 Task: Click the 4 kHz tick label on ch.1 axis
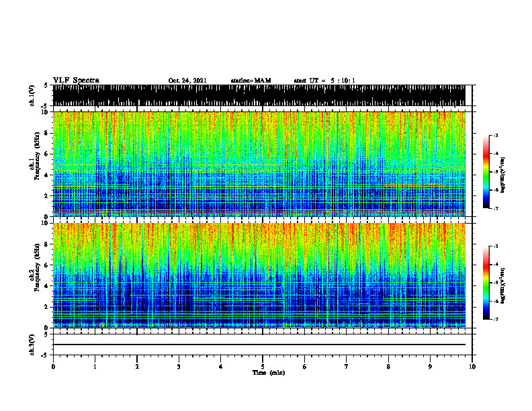(x=47, y=175)
